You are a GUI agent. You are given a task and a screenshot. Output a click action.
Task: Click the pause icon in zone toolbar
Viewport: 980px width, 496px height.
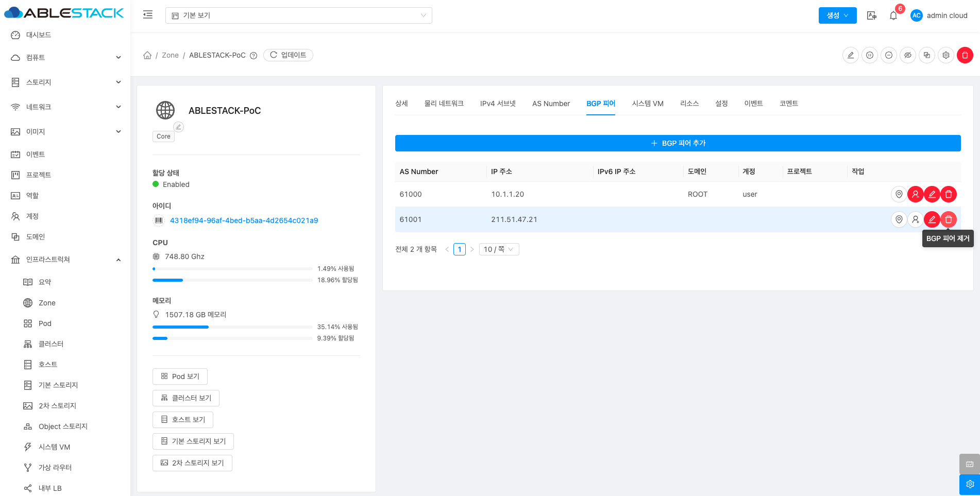pos(870,55)
